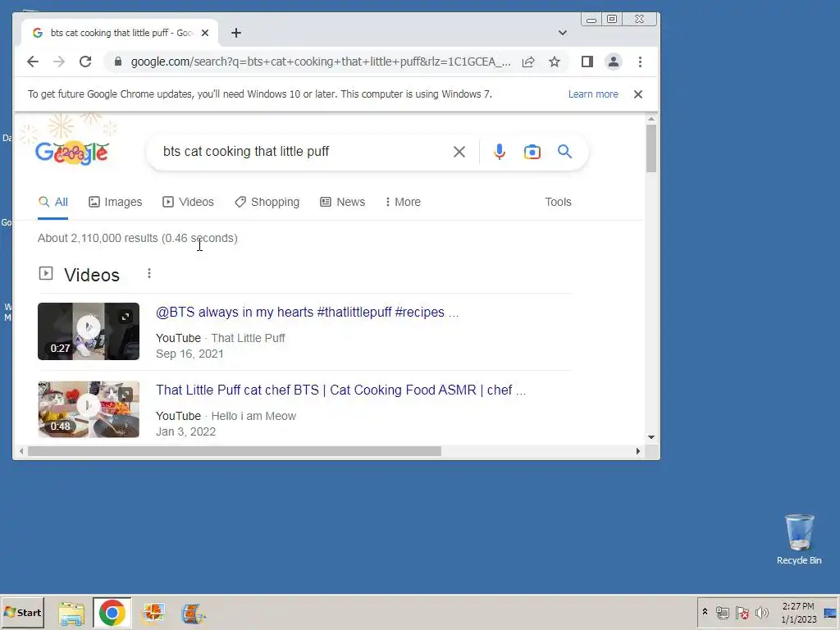Open a new browser tab
This screenshot has height=630, width=840.
(236, 33)
